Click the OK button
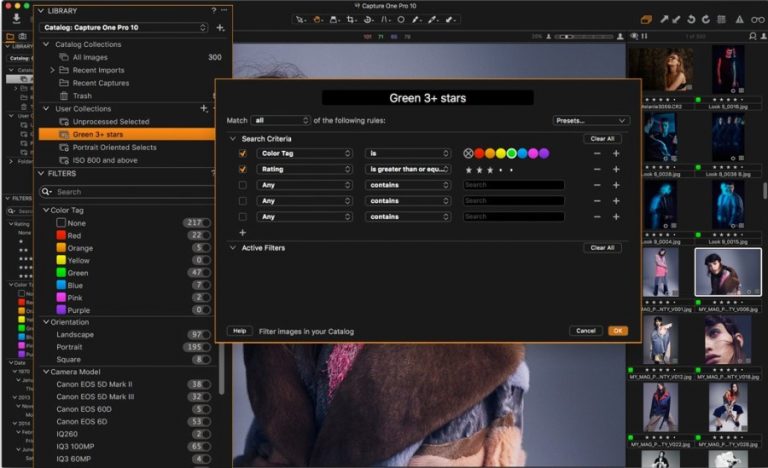The width and height of the screenshot is (768, 468). click(x=618, y=331)
